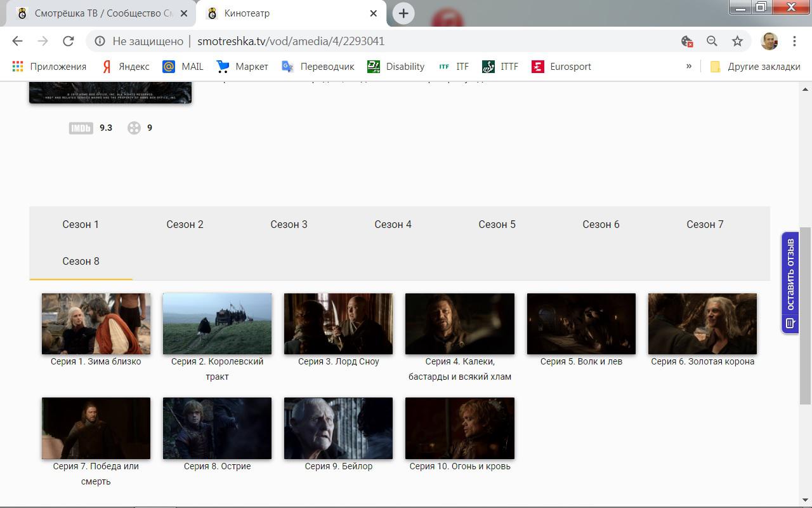Go back to the previous page

(17, 41)
